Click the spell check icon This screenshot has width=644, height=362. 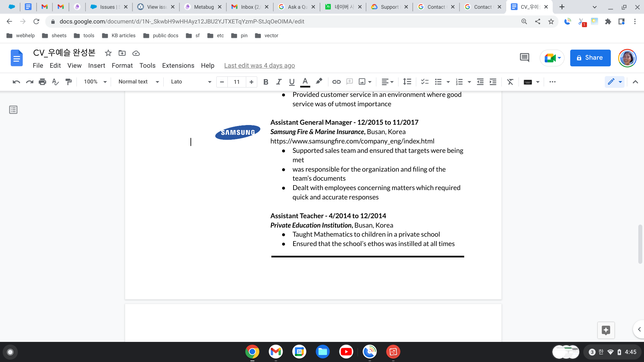click(x=55, y=82)
